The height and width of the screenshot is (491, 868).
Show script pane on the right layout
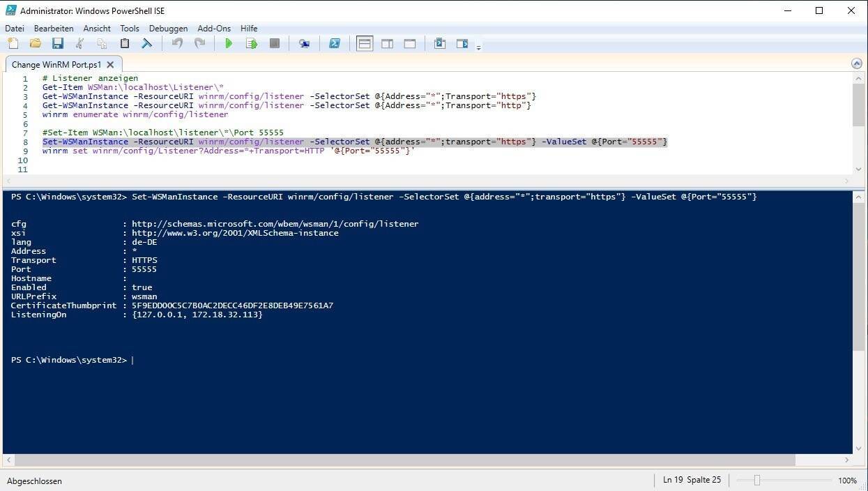tap(387, 44)
